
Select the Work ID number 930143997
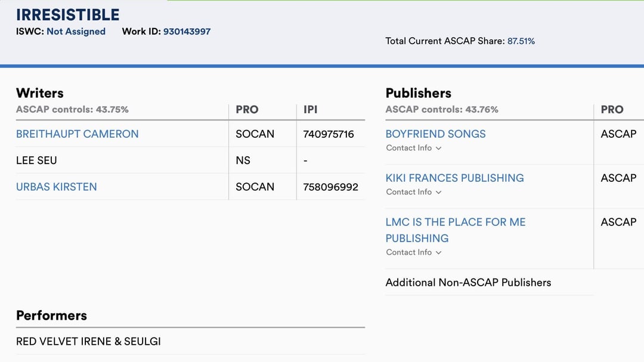click(187, 32)
